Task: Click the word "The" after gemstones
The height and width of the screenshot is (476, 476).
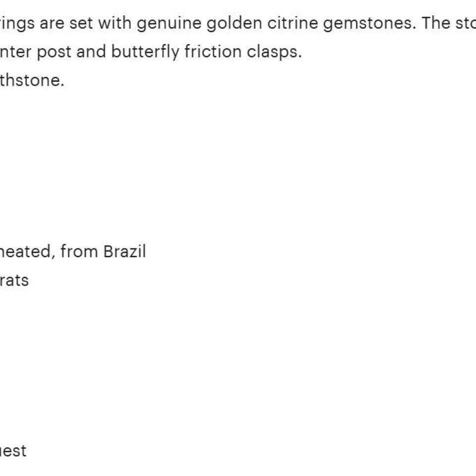Action: 436,23
